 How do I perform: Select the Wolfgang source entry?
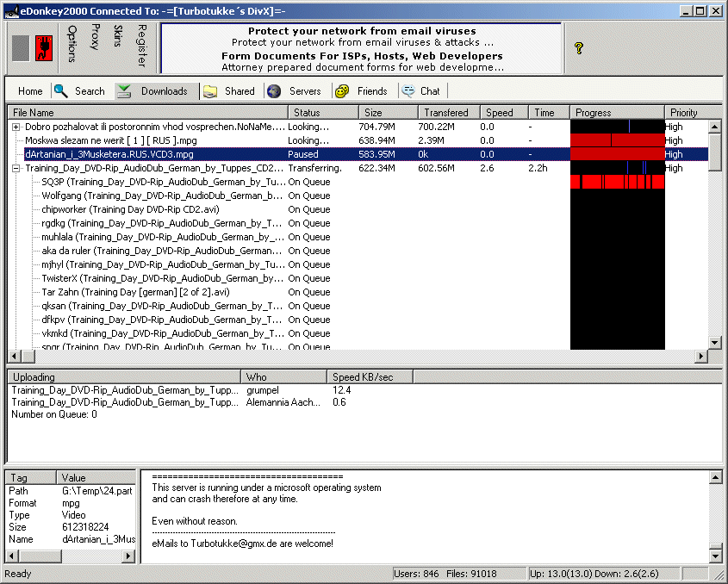pyautogui.click(x=162, y=196)
